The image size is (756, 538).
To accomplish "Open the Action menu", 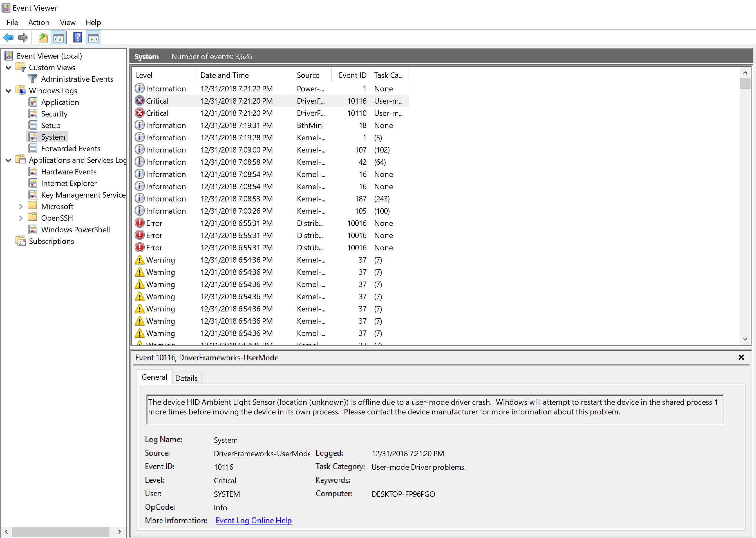I will point(39,23).
